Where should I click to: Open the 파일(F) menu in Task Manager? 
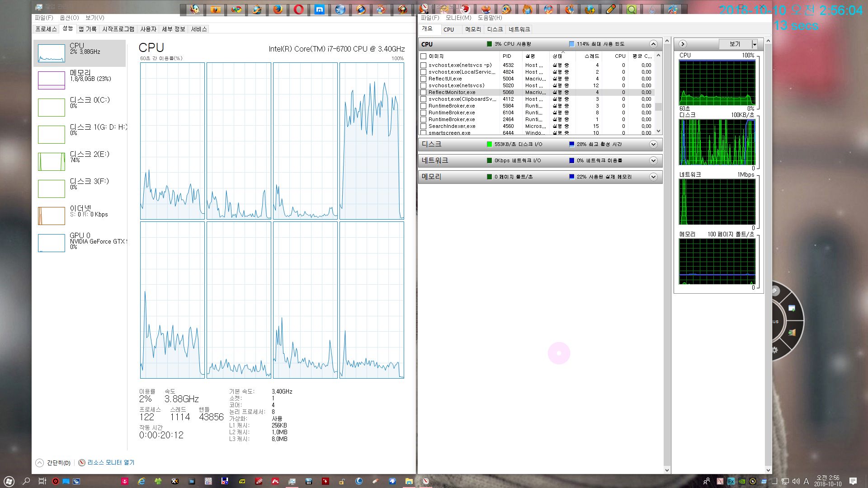44,18
